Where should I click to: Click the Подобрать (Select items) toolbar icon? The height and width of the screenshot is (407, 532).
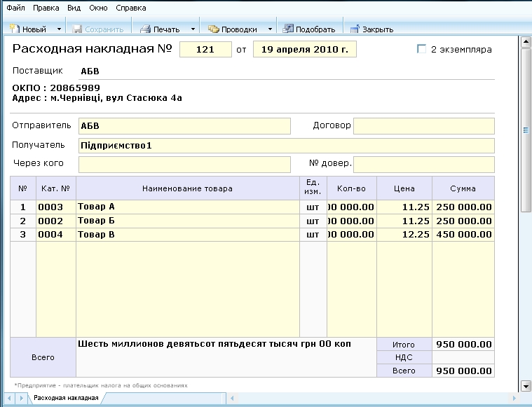pos(288,29)
